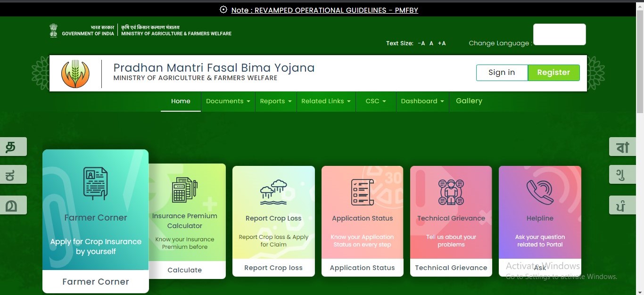This screenshot has height=295, width=644.
Task: Click the Technical Grievance bottom button
Action: coord(451,268)
